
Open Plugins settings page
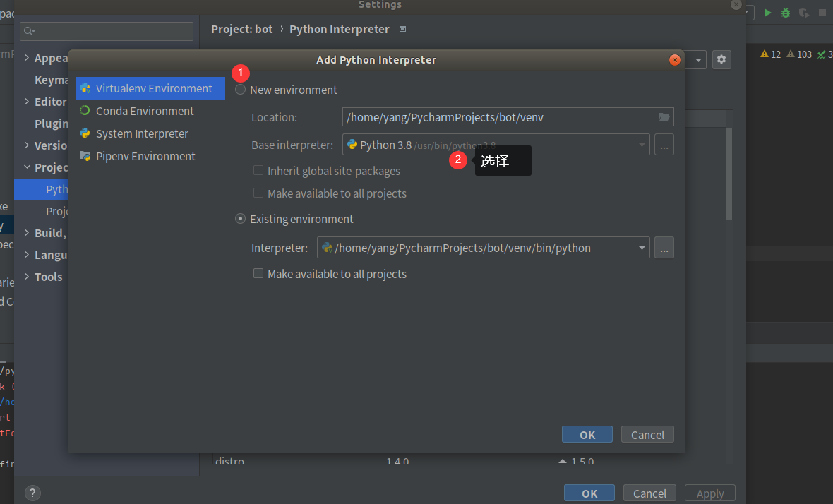[51, 124]
